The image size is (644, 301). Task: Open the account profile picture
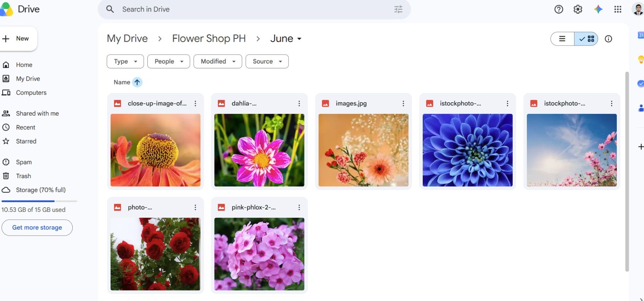tap(638, 9)
